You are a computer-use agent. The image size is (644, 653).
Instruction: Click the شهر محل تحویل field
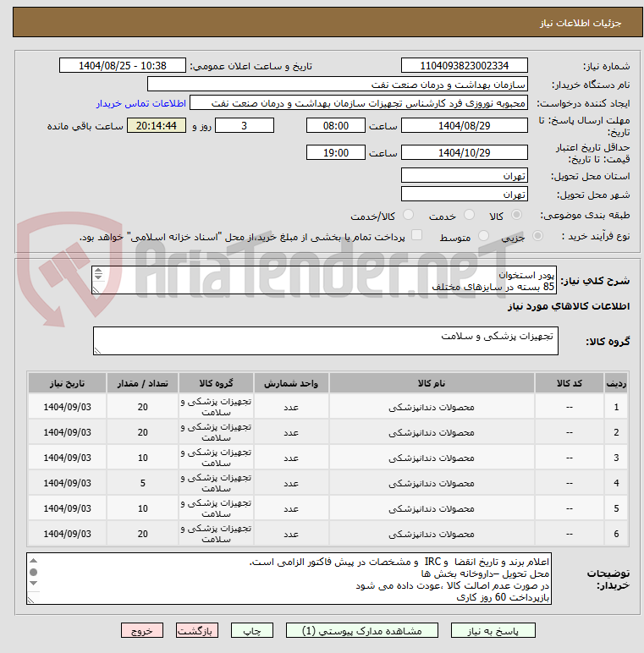pos(465,194)
